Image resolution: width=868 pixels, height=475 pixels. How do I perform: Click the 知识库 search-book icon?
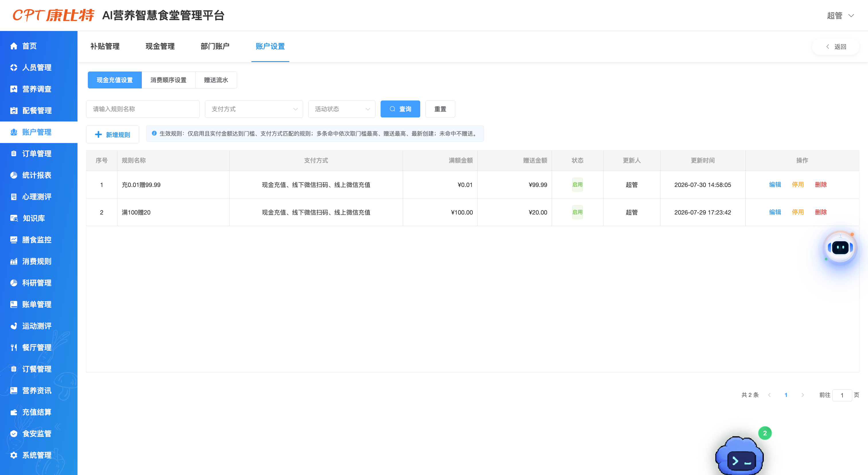tap(14, 218)
